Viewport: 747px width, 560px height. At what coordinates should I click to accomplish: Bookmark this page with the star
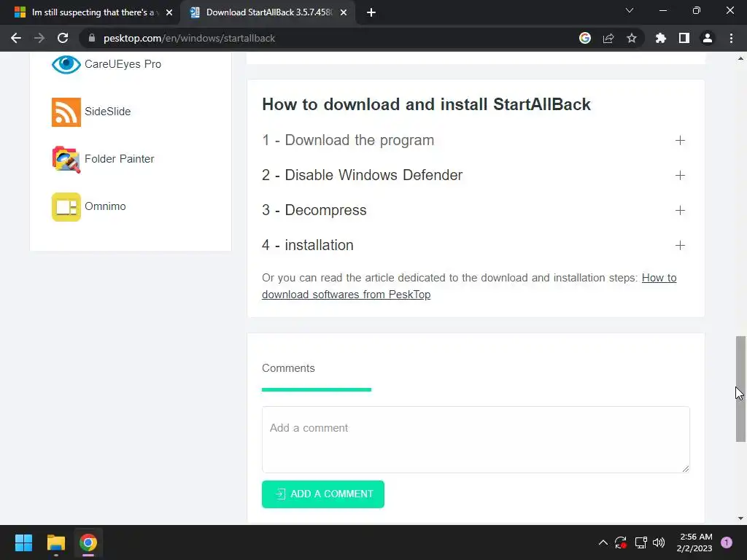[631, 38]
